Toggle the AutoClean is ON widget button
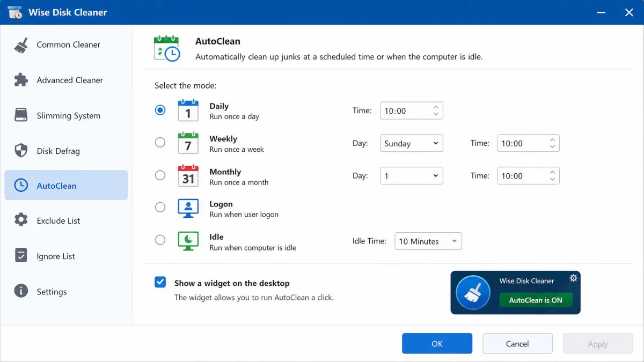644x362 pixels. tap(536, 300)
